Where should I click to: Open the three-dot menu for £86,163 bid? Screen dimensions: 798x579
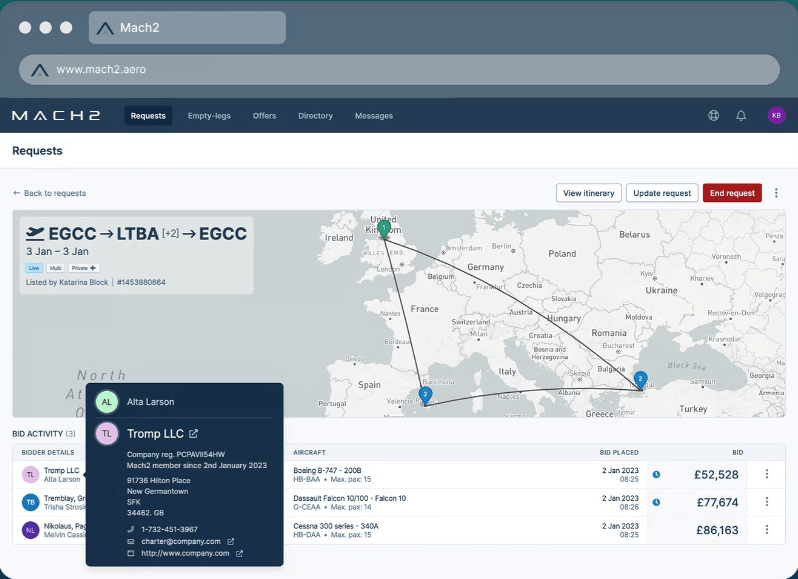click(767, 530)
